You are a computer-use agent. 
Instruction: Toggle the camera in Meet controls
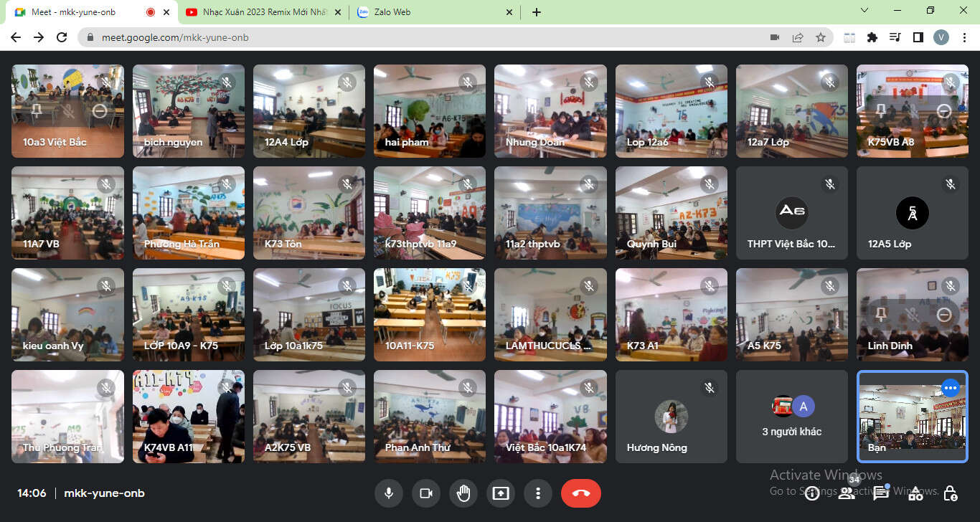coord(425,493)
